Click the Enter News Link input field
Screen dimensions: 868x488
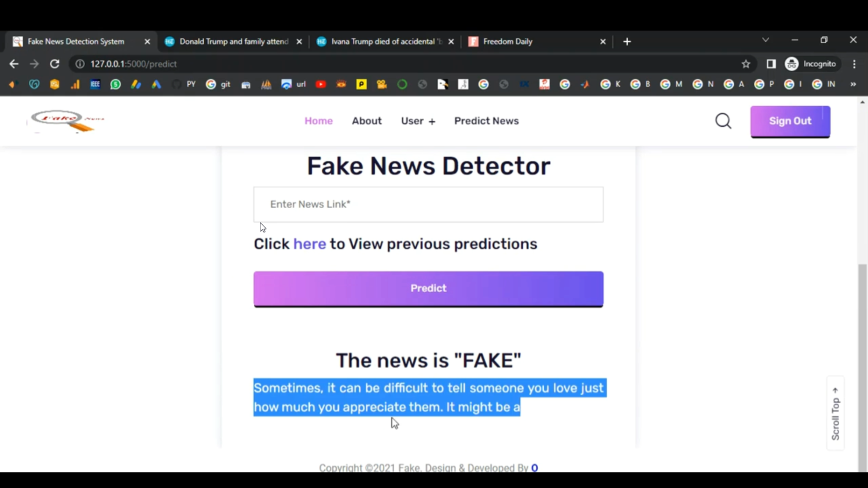pyautogui.click(x=428, y=204)
